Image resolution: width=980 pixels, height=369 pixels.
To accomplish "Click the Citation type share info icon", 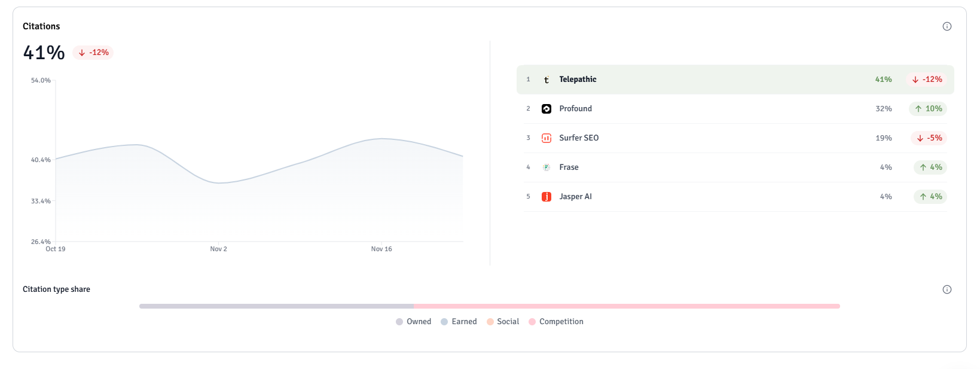I will pyautogui.click(x=947, y=289).
